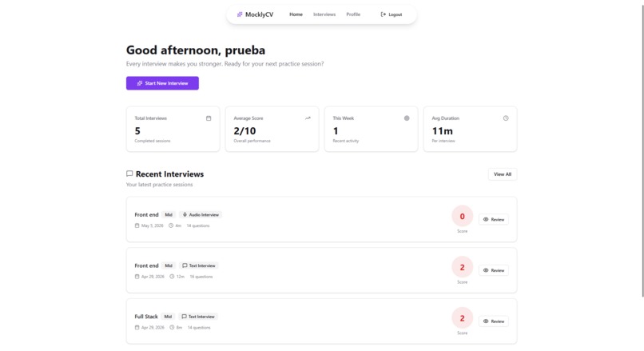Click the "Good afternoon, prueba" heading
The height and width of the screenshot is (351, 644).
pos(196,50)
